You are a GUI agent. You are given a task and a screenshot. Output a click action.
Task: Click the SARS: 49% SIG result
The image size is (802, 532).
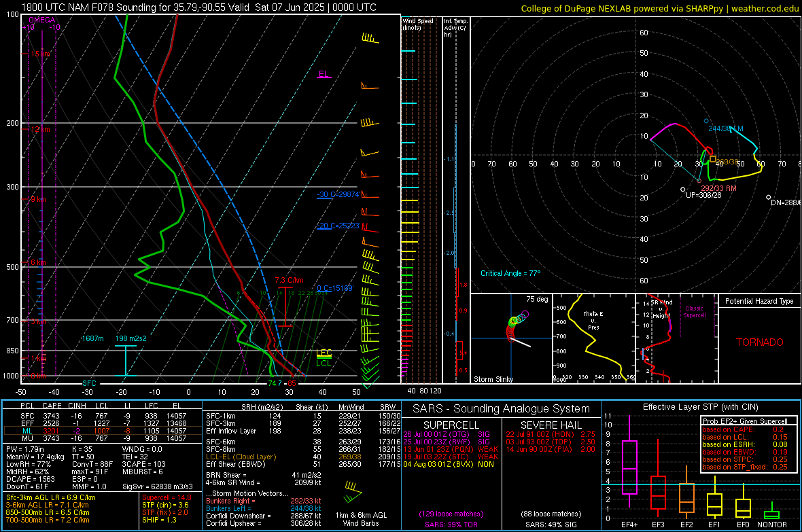551,525
